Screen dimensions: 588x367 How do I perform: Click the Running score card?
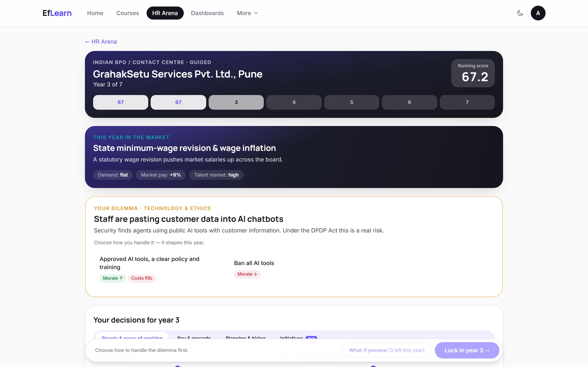pos(473,73)
